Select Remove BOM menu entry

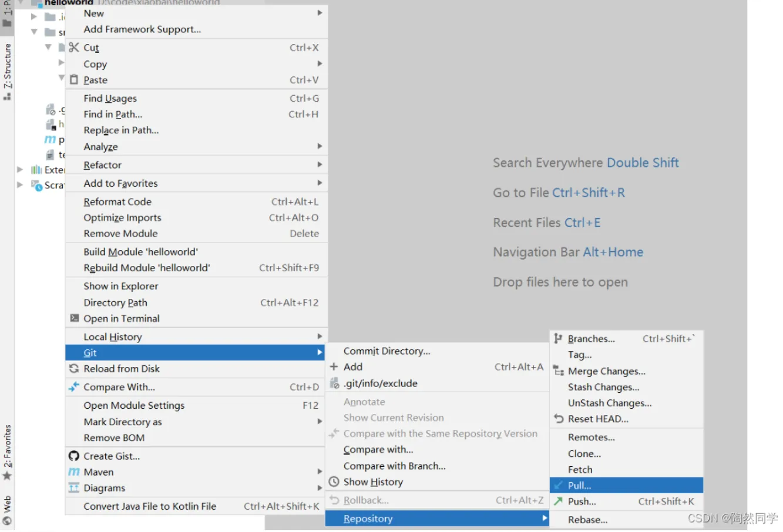point(196,438)
